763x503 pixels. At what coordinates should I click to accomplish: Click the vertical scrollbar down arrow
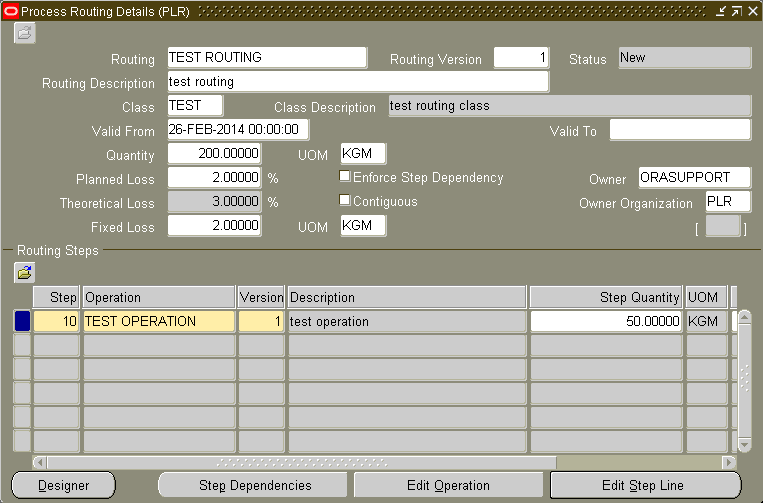coord(745,445)
